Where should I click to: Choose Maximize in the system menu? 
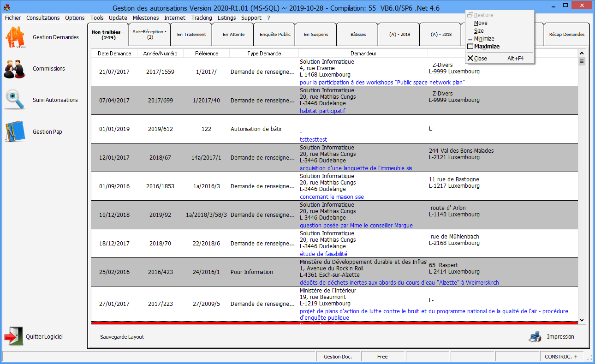[x=487, y=47]
